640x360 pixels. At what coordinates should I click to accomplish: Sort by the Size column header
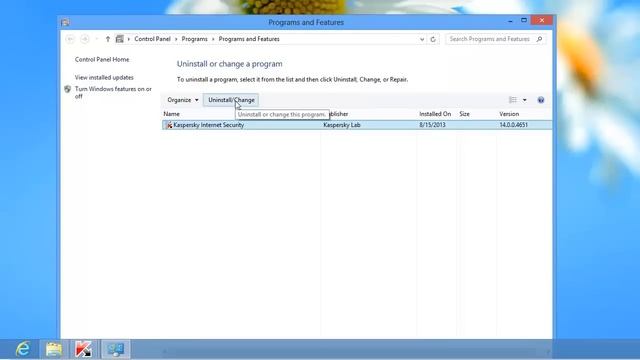pyautogui.click(x=464, y=114)
